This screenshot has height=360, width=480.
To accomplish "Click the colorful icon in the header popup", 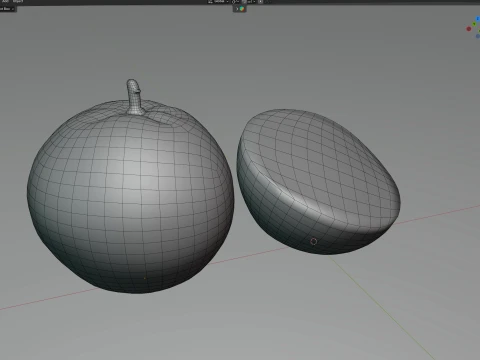I will pyautogui.click(x=242, y=9).
